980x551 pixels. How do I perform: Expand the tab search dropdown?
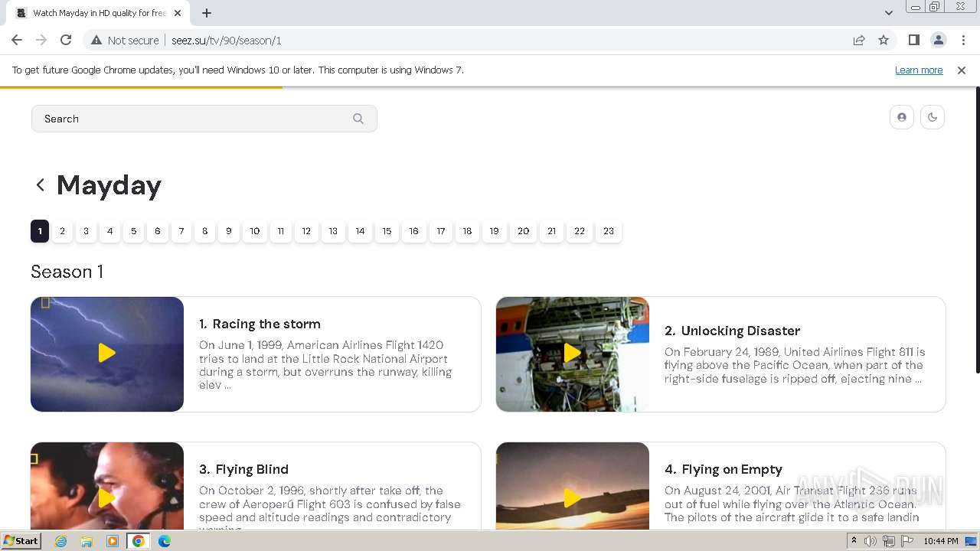[x=889, y=13]
